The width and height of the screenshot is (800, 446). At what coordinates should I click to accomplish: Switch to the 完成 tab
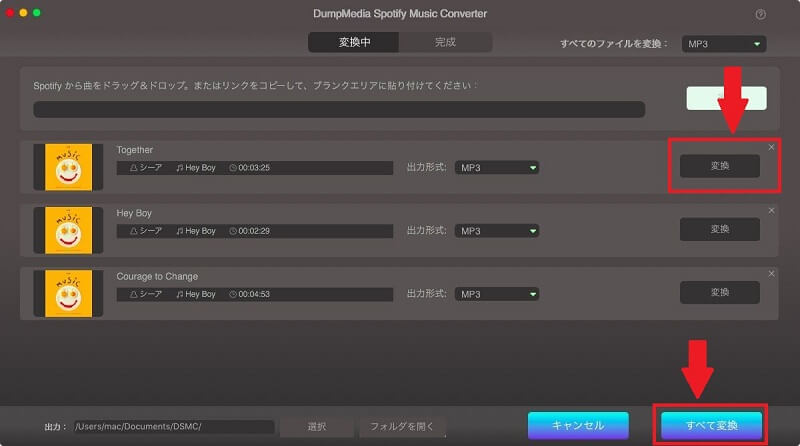(x=445, y=42)
